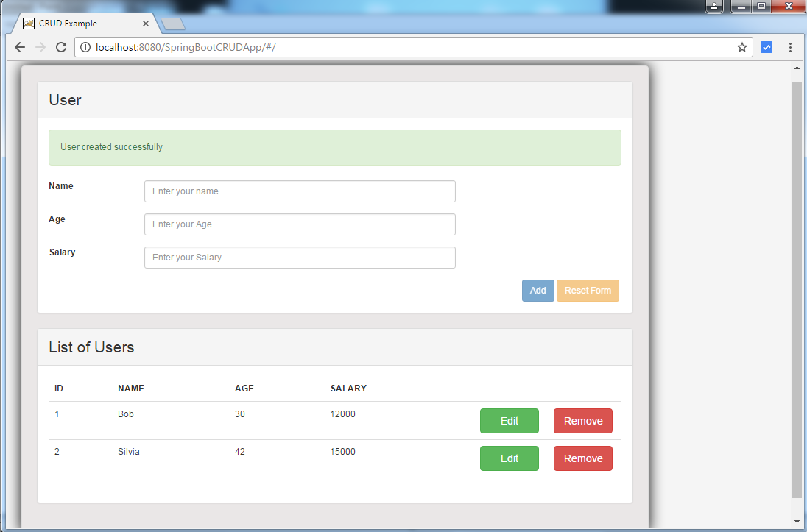Open user details via ID 1 link

point(57,414)
